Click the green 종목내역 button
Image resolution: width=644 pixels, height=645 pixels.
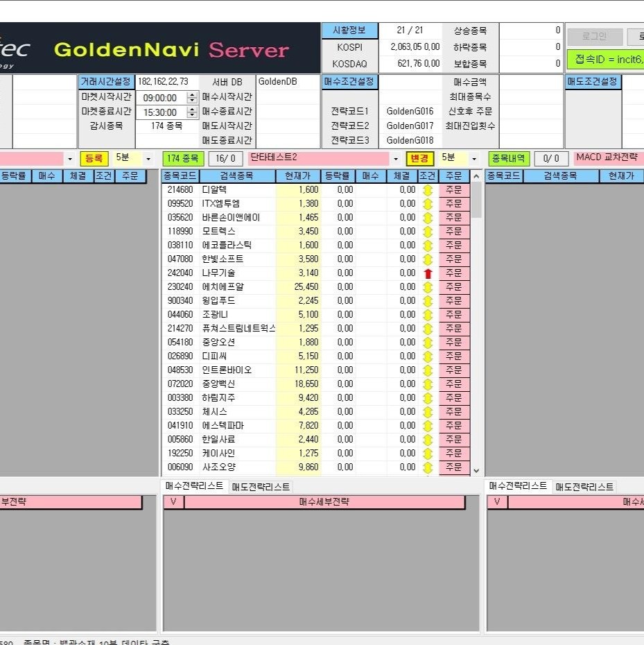tap(509, 159)
